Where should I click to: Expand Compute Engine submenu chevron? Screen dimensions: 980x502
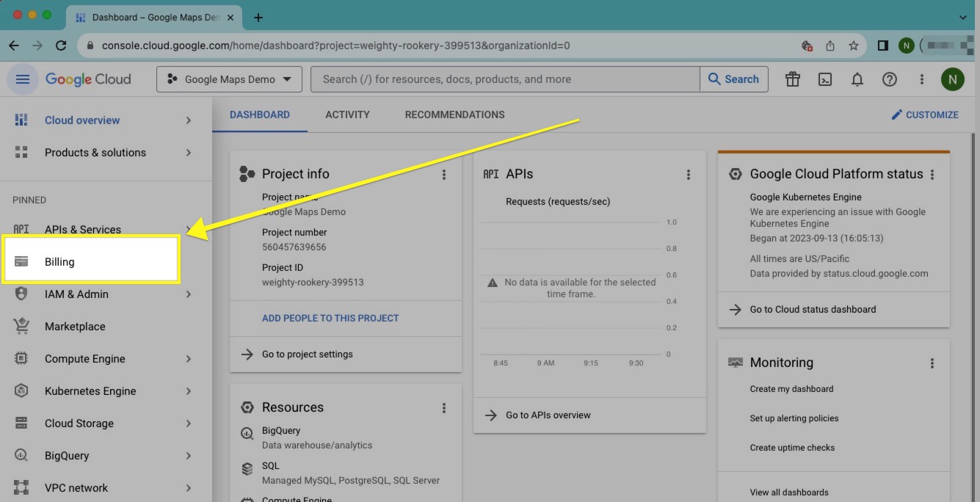click(x=189, y=358)
